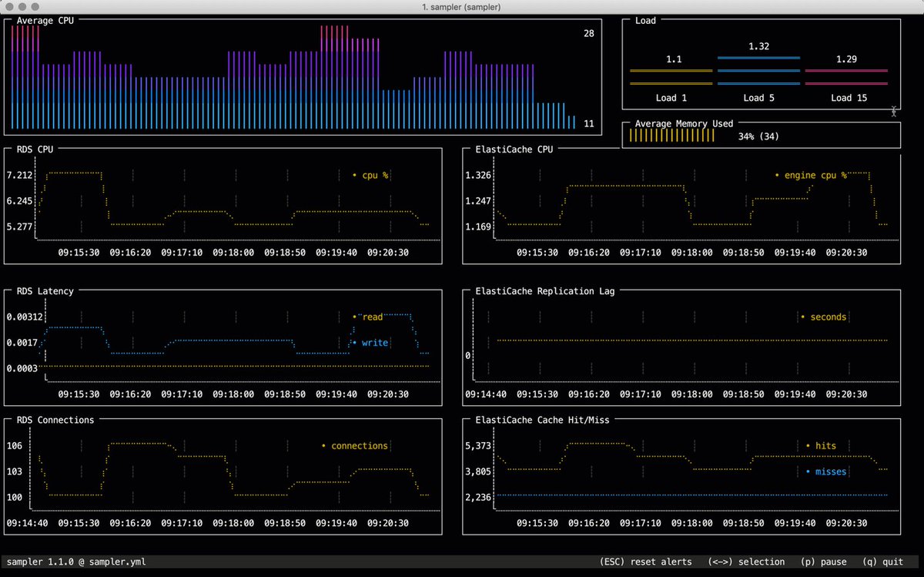Click 09:18:00 on the Replication Lag time axis

691,394
